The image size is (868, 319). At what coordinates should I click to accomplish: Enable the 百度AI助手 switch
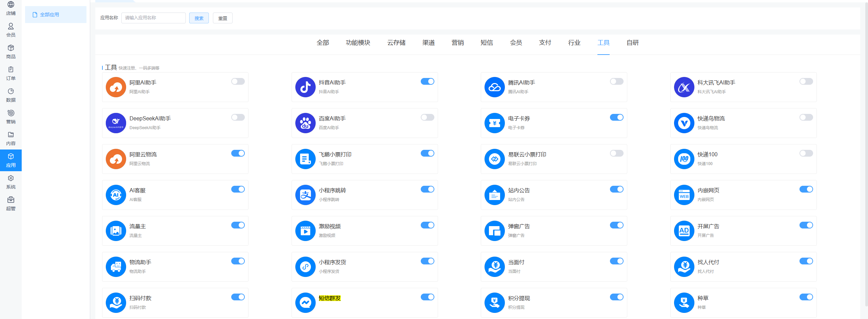coord(428,117)
